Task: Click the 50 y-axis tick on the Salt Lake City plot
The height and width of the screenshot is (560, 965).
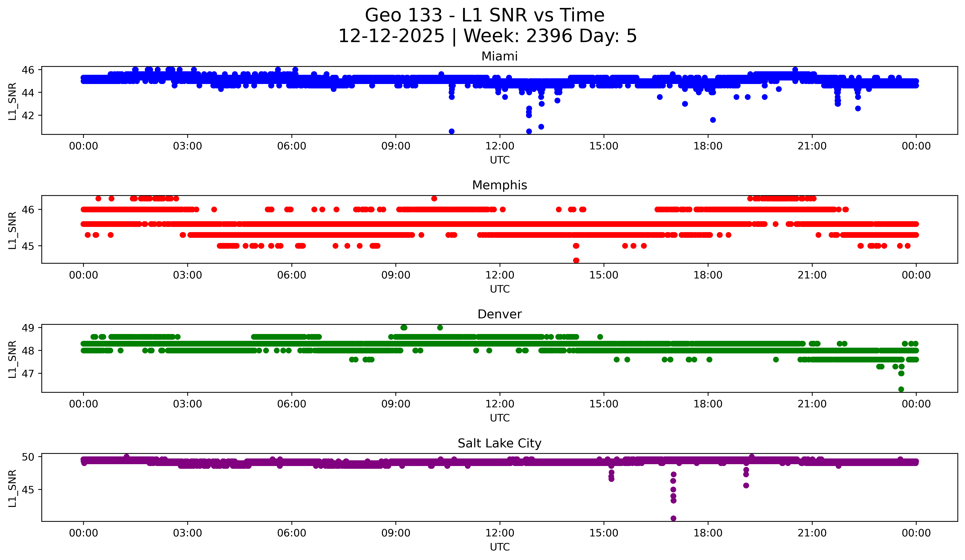Action: [x=28, y=457]
